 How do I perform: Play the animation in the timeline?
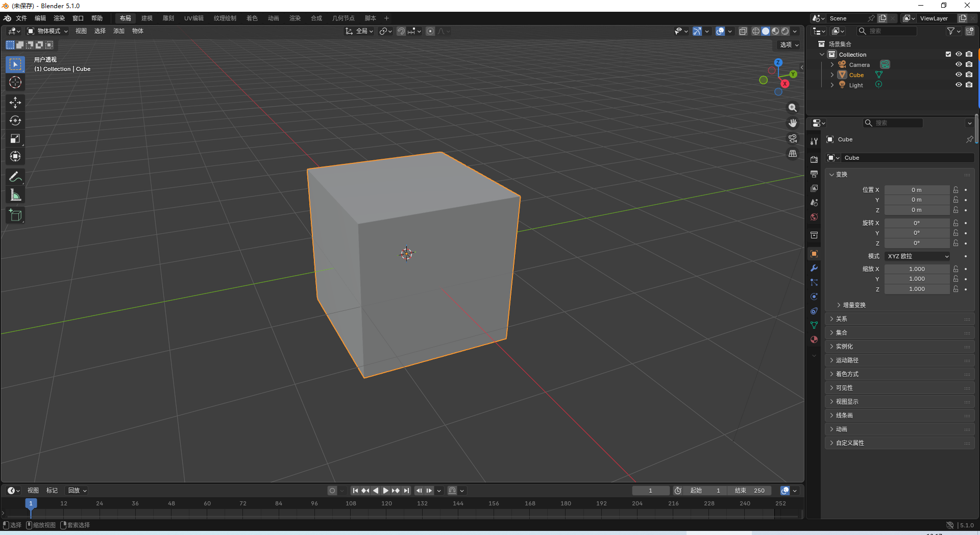coord(386,491)
